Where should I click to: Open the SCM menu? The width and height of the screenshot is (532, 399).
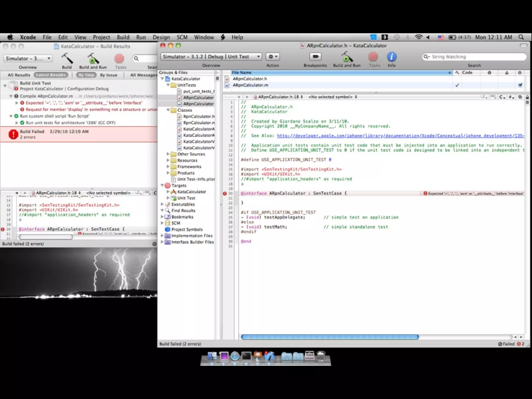point(182,37)
